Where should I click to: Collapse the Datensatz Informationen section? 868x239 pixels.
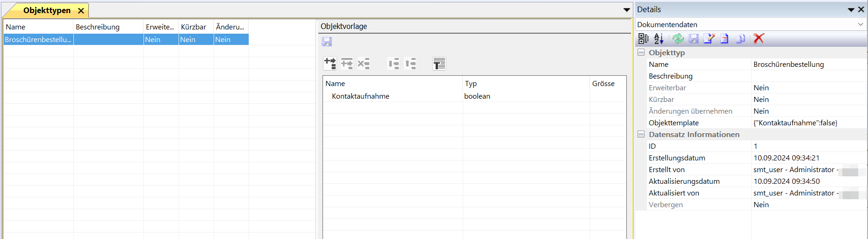(x=641, y=134)
